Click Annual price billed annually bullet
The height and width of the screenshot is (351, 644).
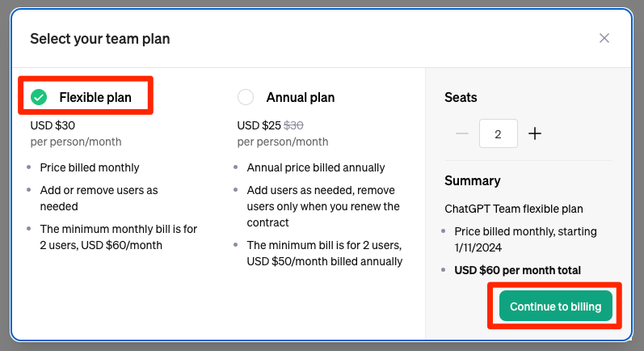pyautogui.click(x=316, y=167)
